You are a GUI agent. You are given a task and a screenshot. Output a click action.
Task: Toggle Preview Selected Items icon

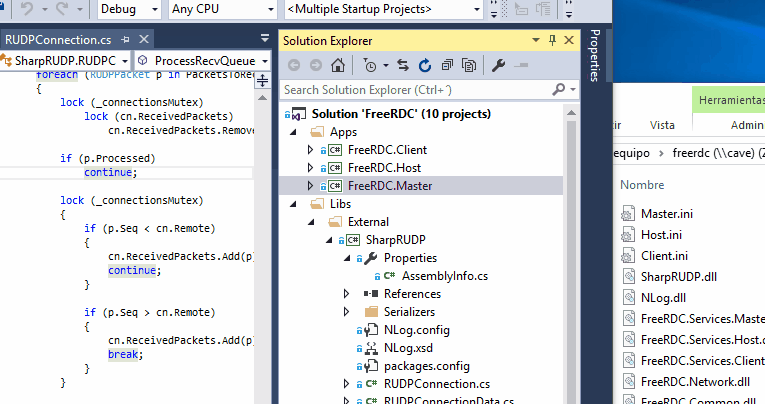(x=521, y=65)
